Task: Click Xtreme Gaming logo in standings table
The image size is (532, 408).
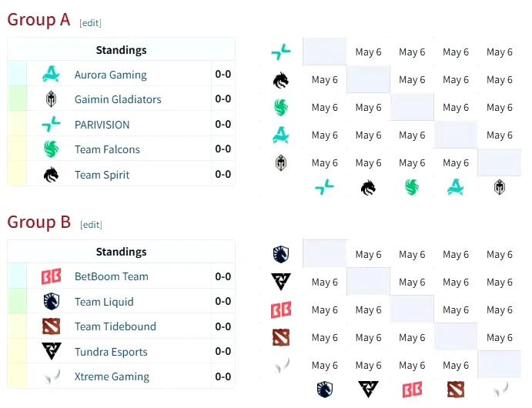Action: point(52,376)
